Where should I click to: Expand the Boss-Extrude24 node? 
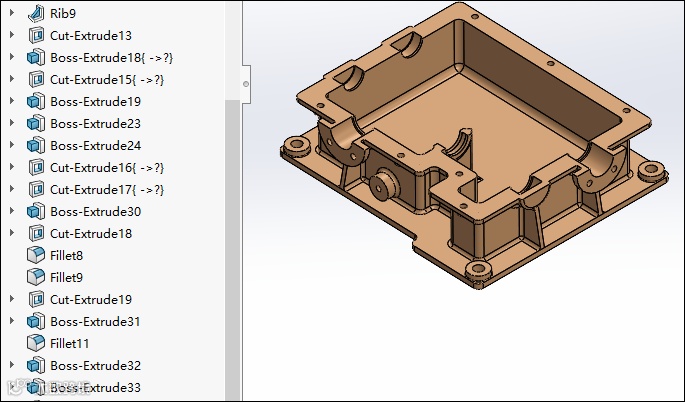pyautogui.click(x=12, y=145)
